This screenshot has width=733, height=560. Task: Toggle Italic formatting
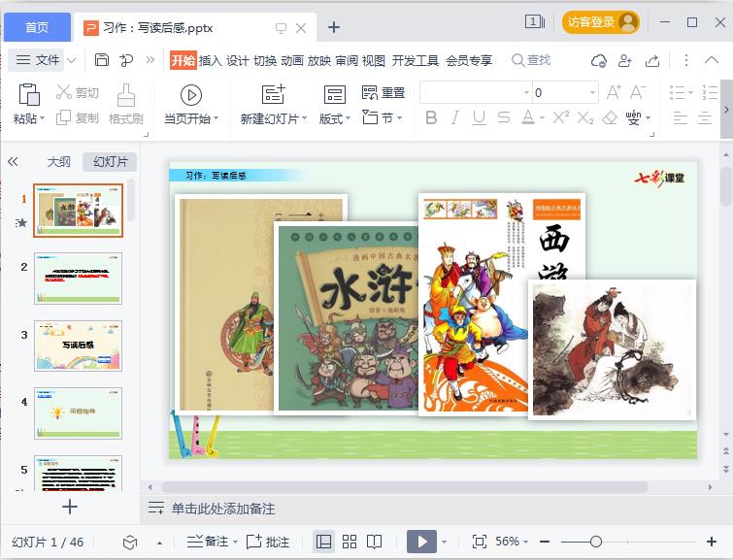[455, 117]
